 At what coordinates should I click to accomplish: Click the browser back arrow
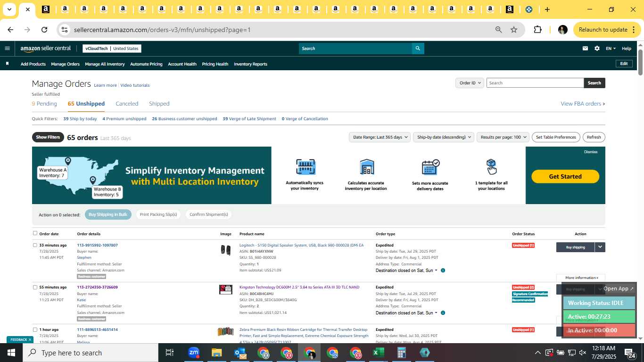click(10, 30)
